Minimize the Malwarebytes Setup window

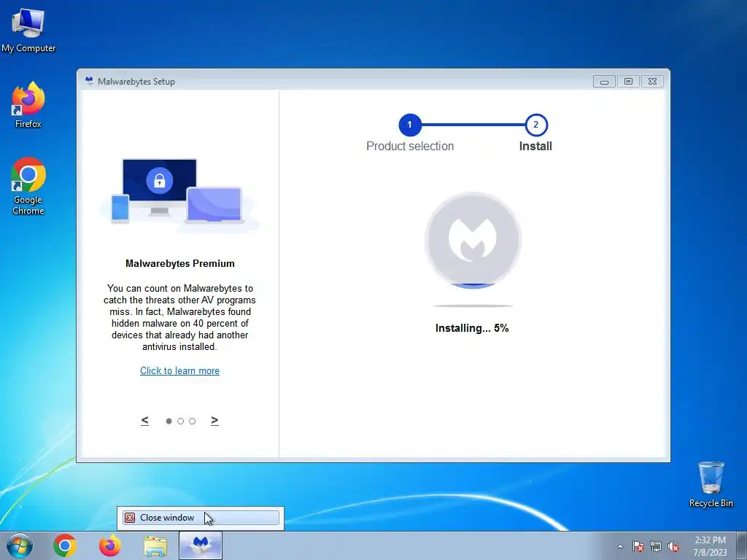click(x=604, y=82)
